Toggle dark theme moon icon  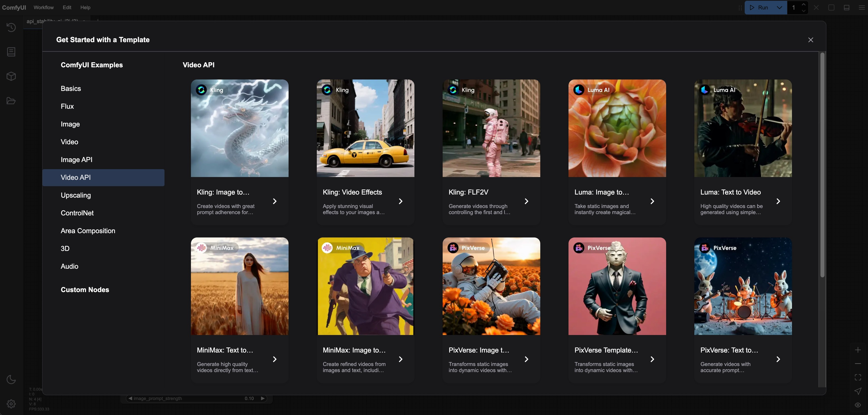11,379
